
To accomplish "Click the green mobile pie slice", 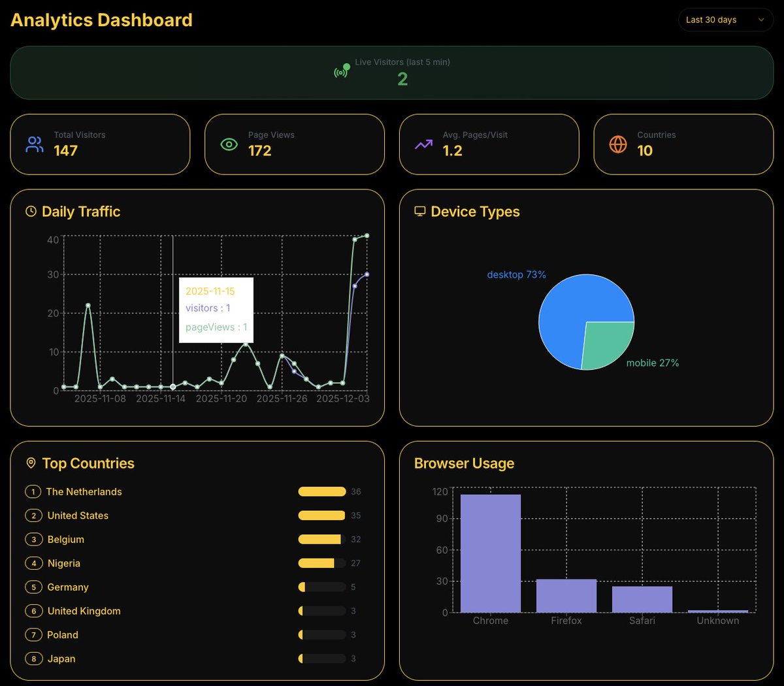I will pyautogui.click(x=608, y=343).
